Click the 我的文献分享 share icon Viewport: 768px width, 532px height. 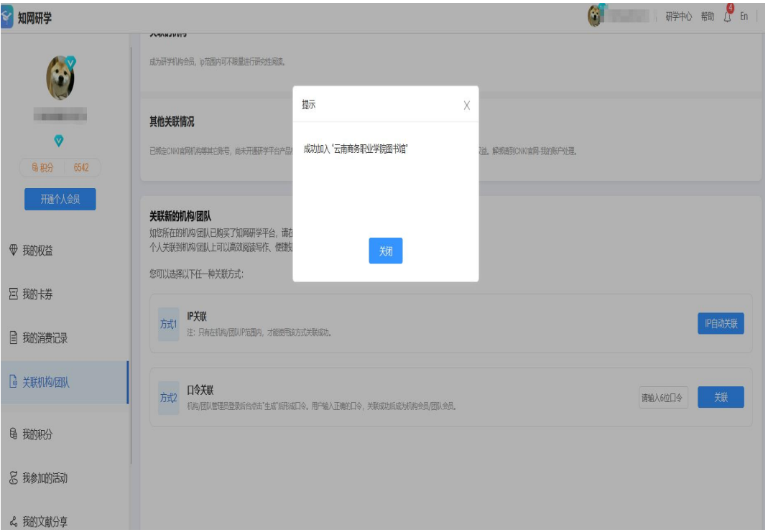click(x=13, y=522)
